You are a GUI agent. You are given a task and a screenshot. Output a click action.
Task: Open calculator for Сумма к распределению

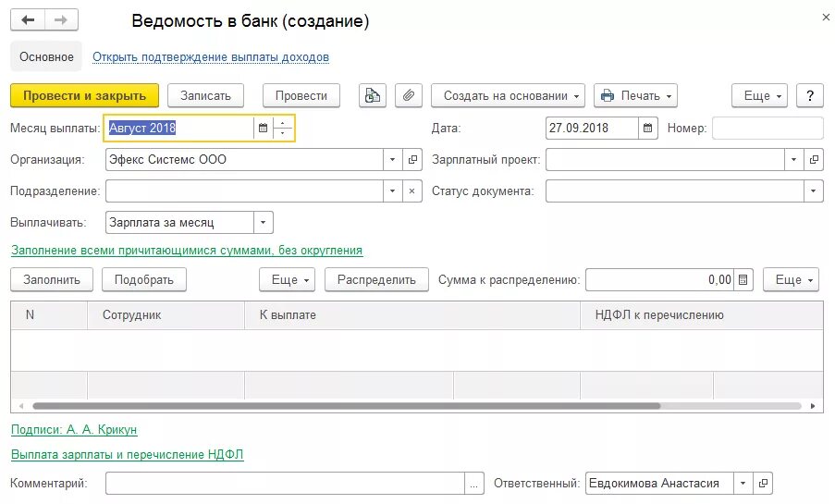click(744, 279)
